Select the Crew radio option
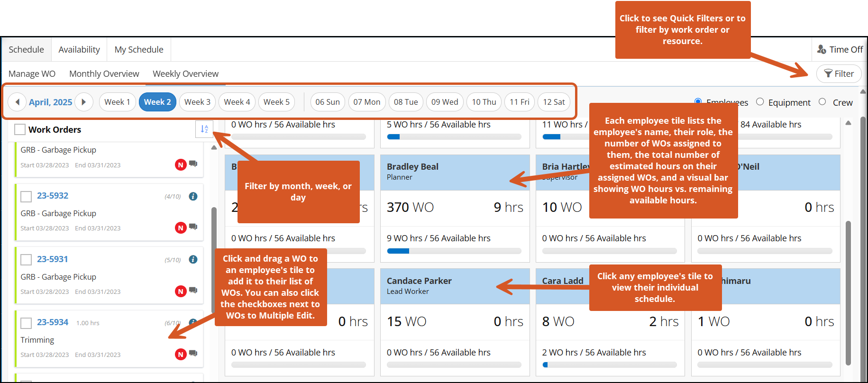This screenshot has height=383, width=868. pos(822,102)
